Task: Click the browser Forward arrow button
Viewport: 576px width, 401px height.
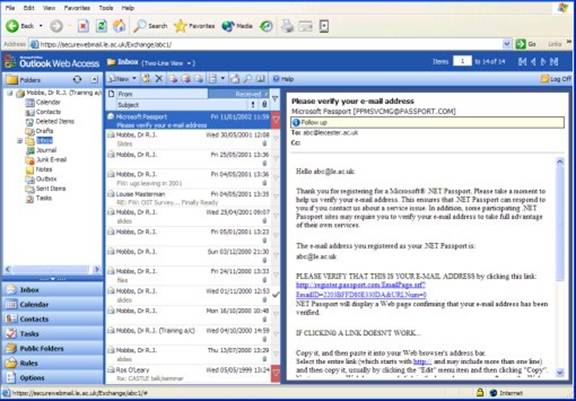Action: tap(56, 26)
